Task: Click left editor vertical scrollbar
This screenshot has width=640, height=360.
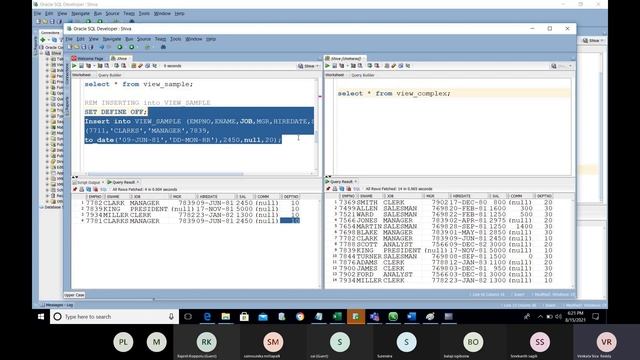Action: click(x=316, y=137)
